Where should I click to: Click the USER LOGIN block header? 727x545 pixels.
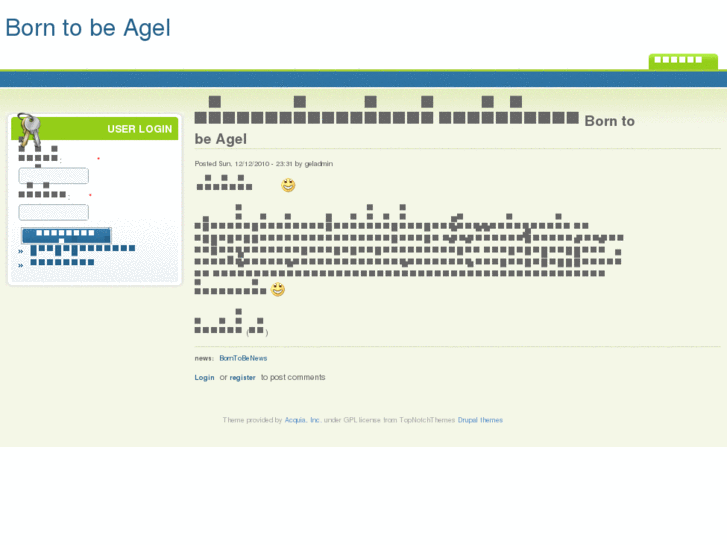tap(139, 129)
